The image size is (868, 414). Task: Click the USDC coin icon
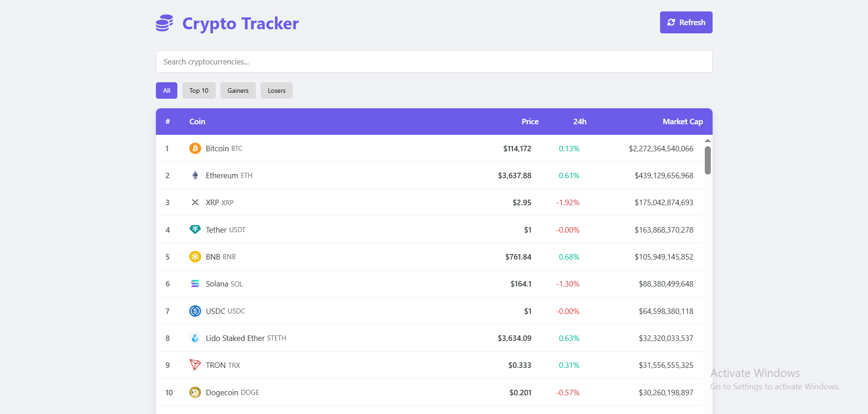195,311
